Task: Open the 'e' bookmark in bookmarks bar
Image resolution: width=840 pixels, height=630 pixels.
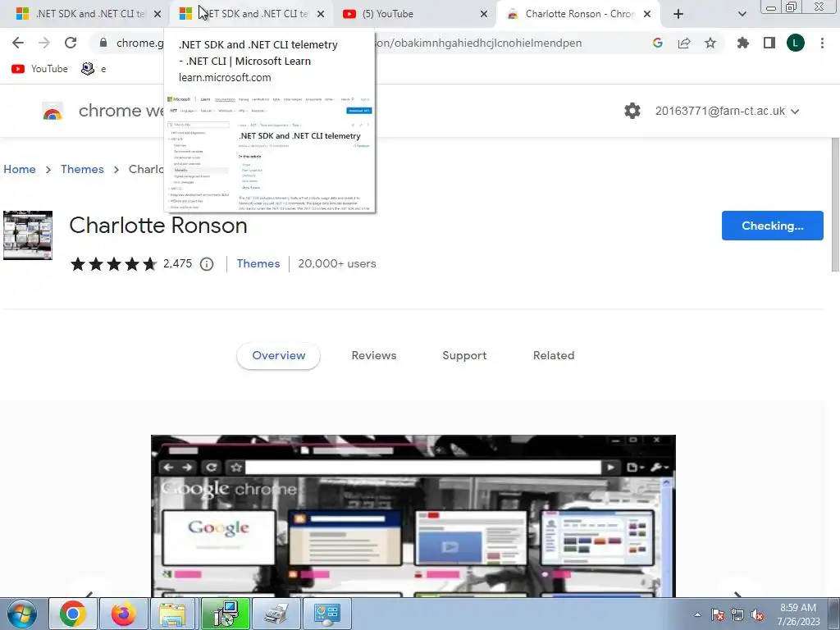Action: (94, 69)
